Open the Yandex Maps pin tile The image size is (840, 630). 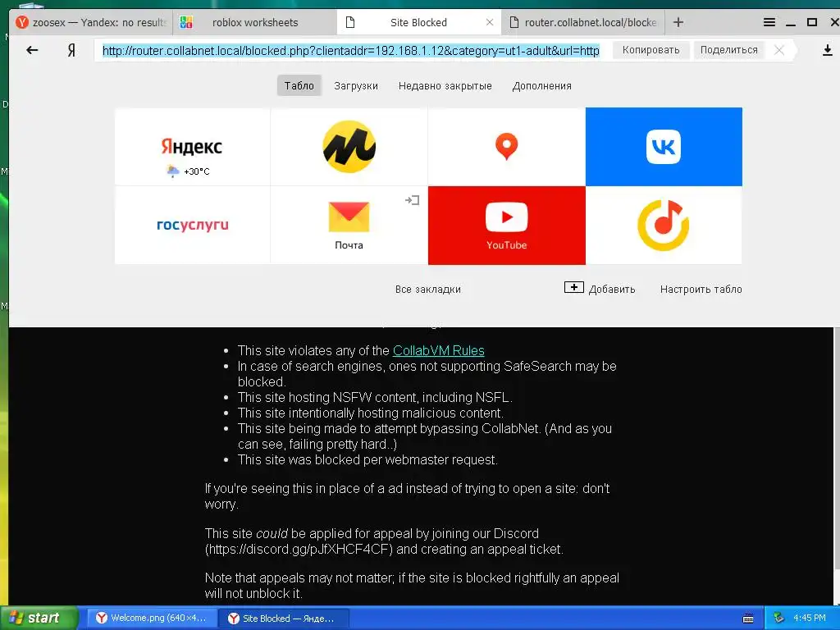tap(507, 147)
